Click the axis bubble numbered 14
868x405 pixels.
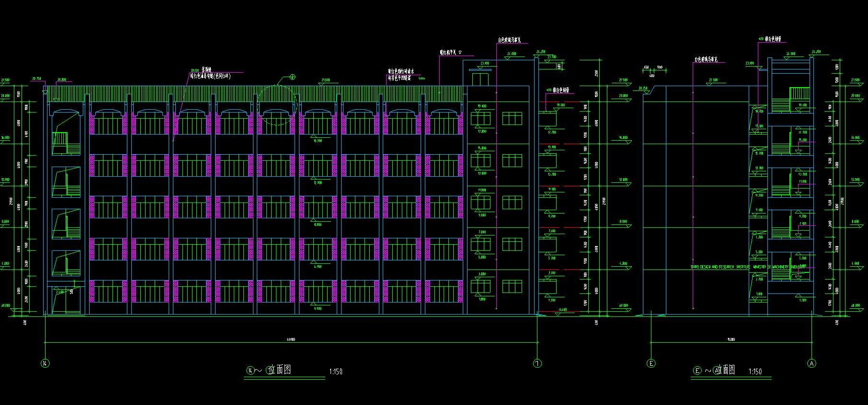[46, 363]
